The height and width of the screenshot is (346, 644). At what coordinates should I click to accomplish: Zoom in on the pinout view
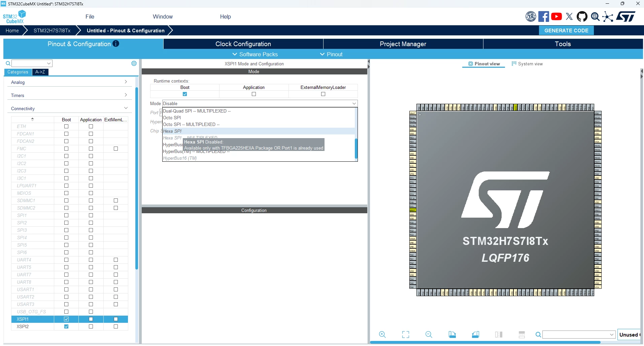[x=382, y=335]
